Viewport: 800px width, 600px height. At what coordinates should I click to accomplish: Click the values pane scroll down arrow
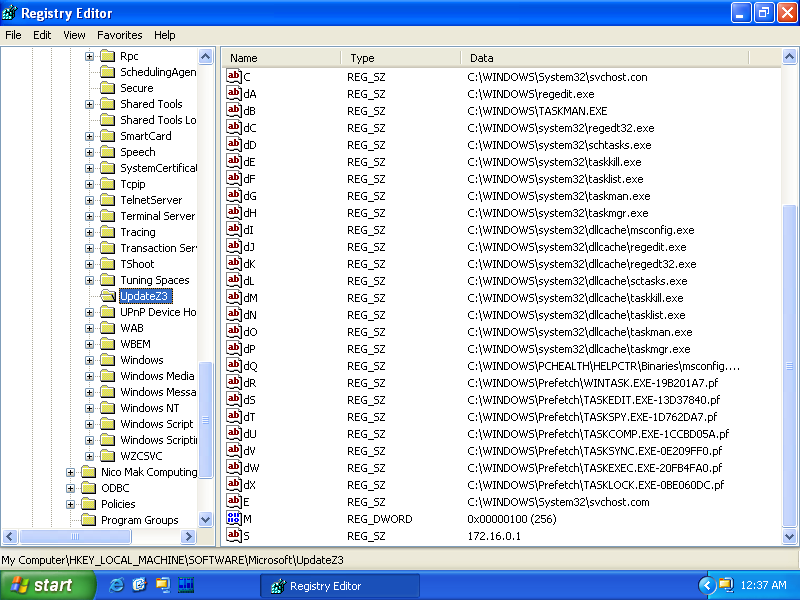(789, 536)
